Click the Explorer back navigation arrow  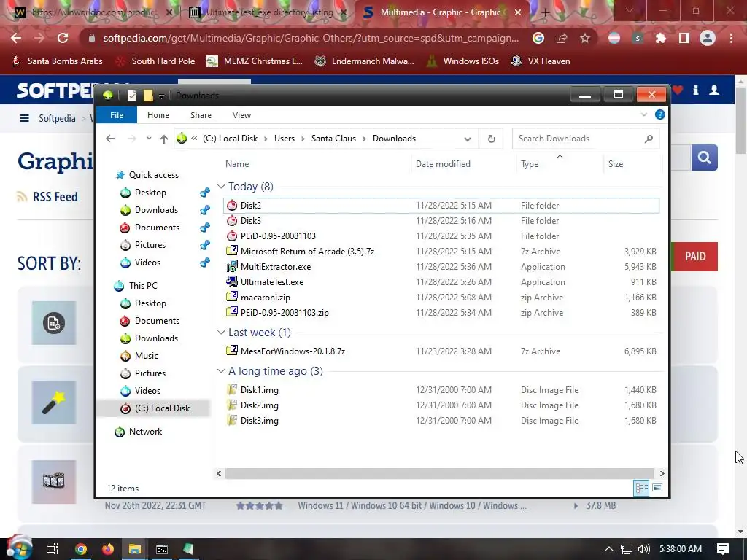coord(111,139)
